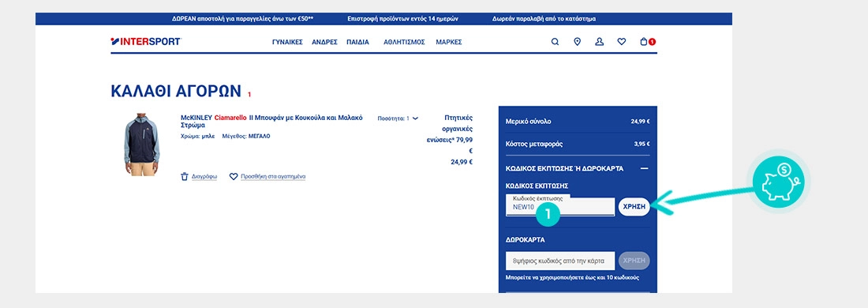868x308 pixels.
Task: Open the McKINLEY Ciamarello product title link
Action: click(271, 122)
